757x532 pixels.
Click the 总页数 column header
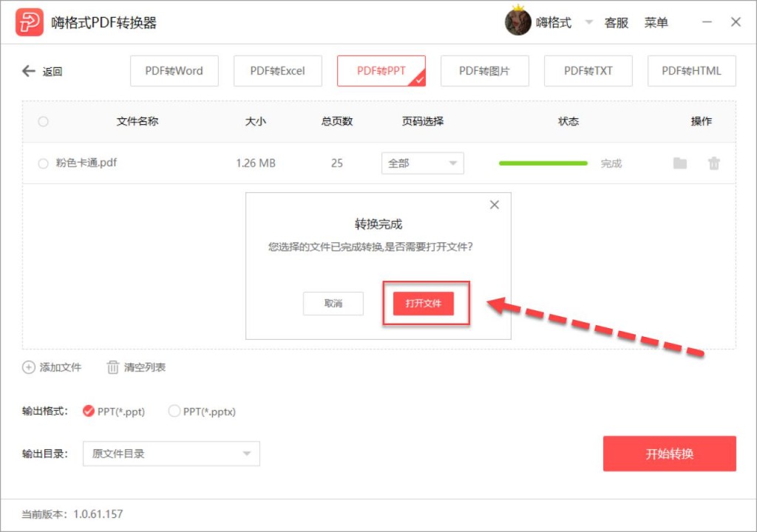click(x=337, y=121)
